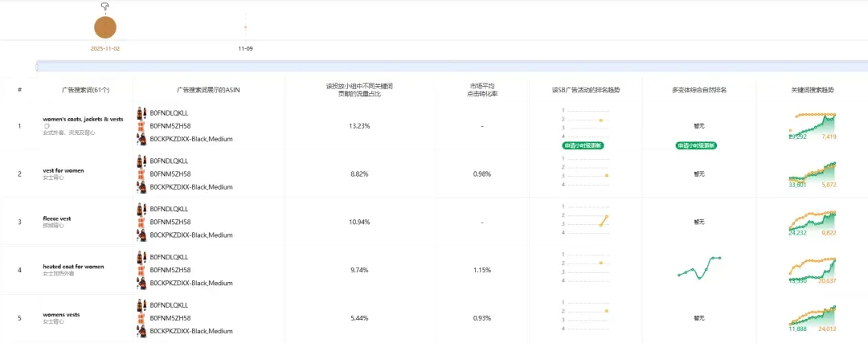Click keyword heated coat for women
The image size is (868, 343).
point(73,267)
